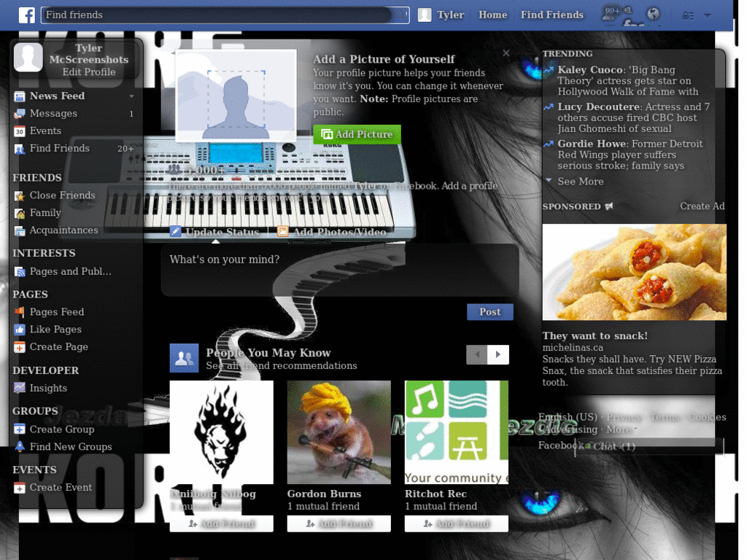Add Gordon Burns as a friend
747x560 pixels.
pos(338,524)
